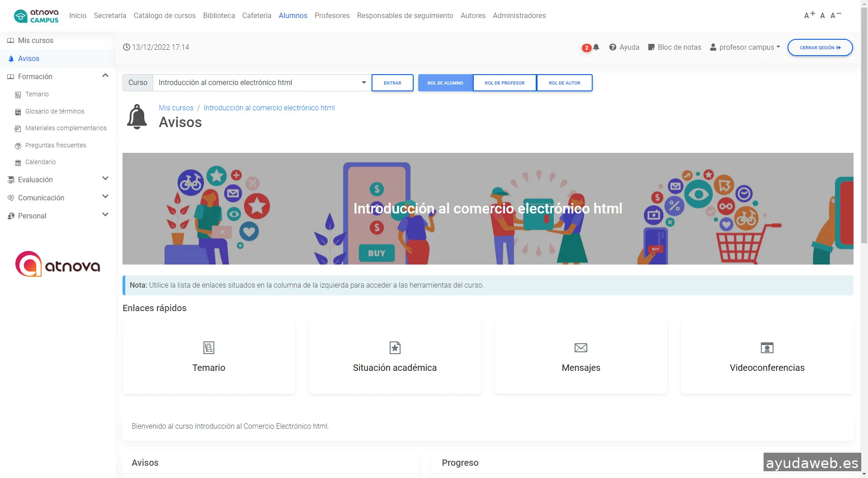
Task: Open the Ayuda help icon
Action: [x=613, y=47]
